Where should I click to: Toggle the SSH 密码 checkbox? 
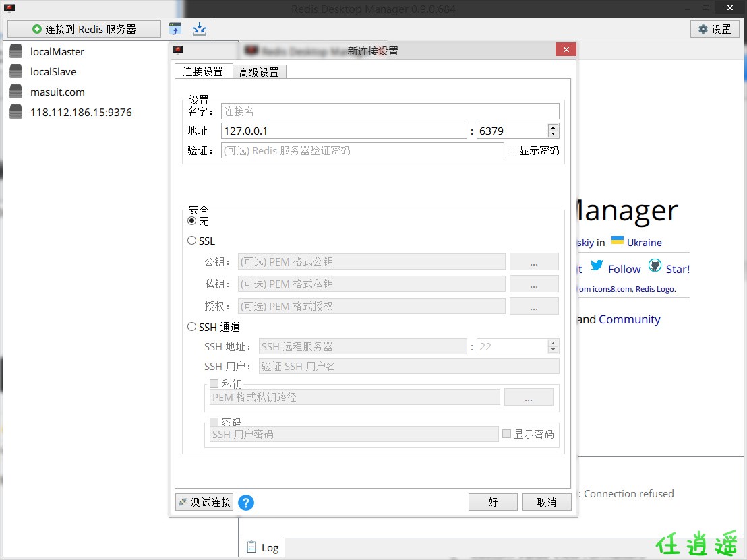(214, 422)
